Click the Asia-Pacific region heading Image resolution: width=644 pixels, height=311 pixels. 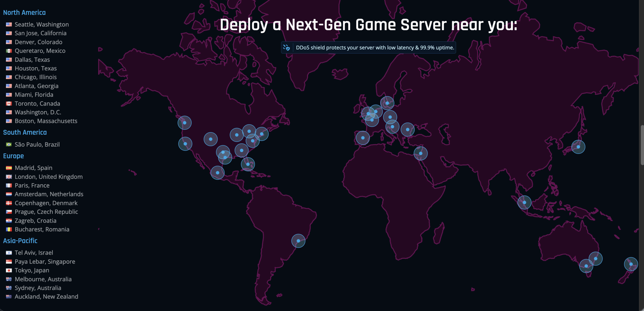point(20,241)
